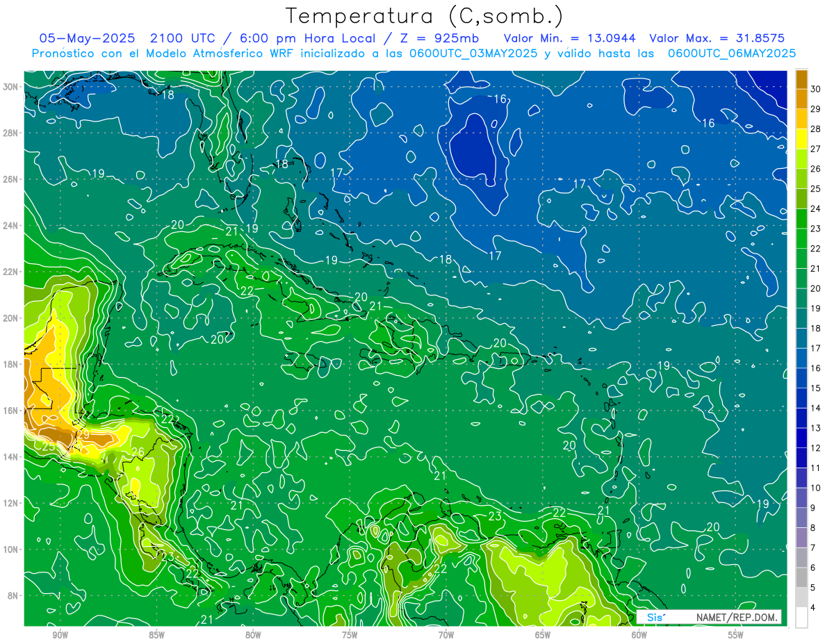Click the colorbar scale value 26
This screenshot has height=644, width=834.
816,169
